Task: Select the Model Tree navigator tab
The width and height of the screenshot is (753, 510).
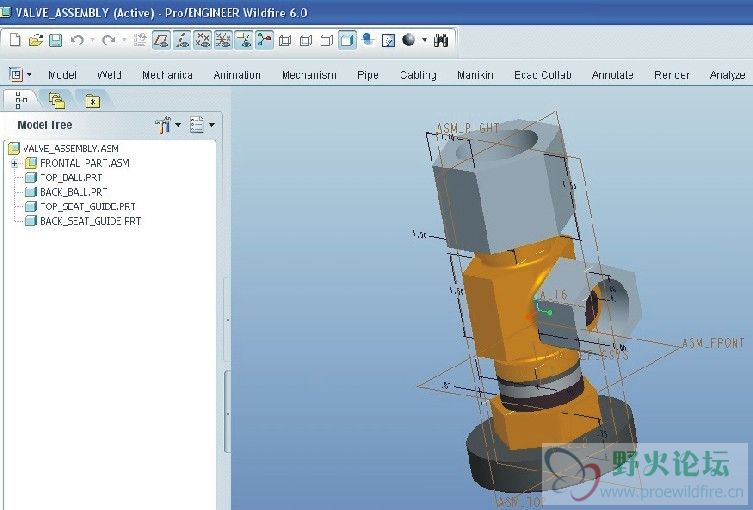Action: pyautogui.click(x=20, y=100)
